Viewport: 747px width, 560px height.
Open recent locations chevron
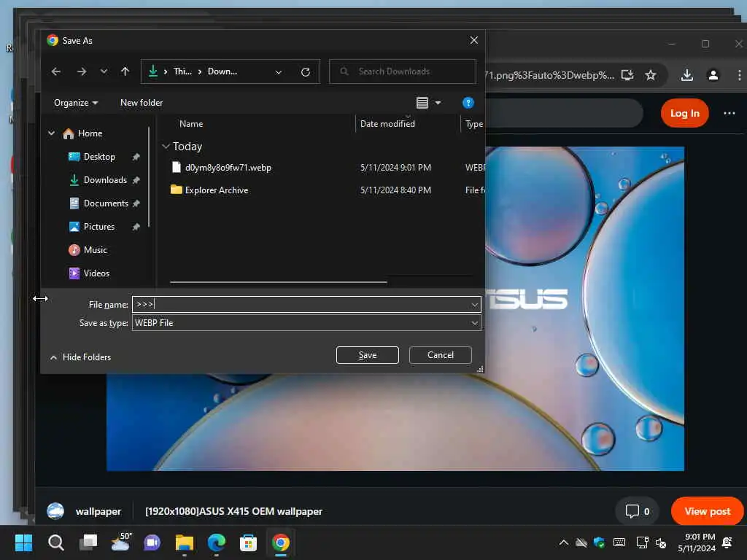click(104, 71)
